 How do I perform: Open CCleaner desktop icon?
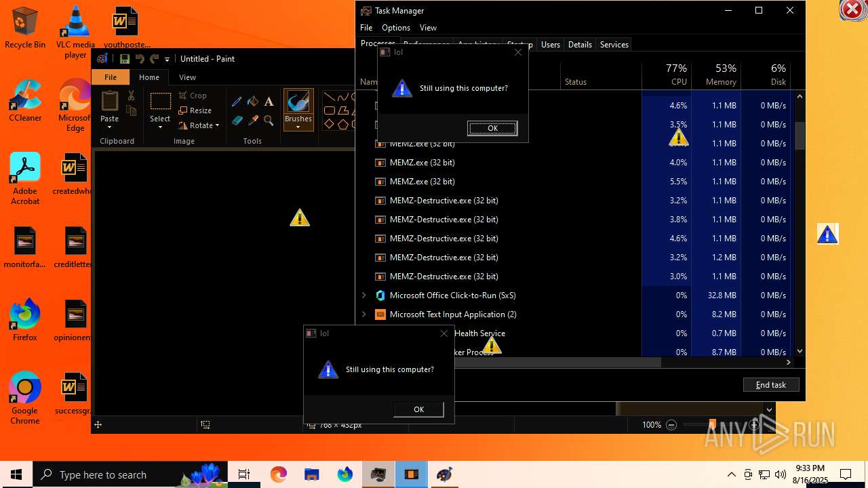click(25, 102)
